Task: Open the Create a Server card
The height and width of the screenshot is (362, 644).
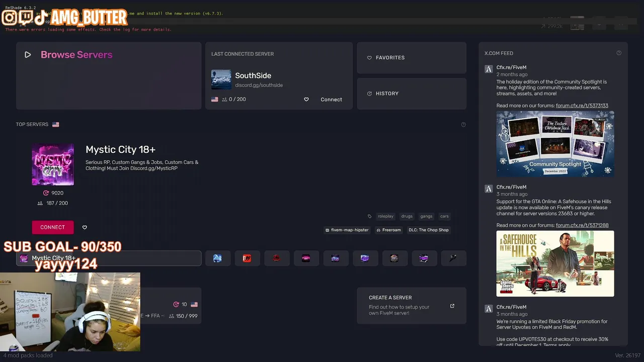Action: pyautogui.click(x=412, y=306)
